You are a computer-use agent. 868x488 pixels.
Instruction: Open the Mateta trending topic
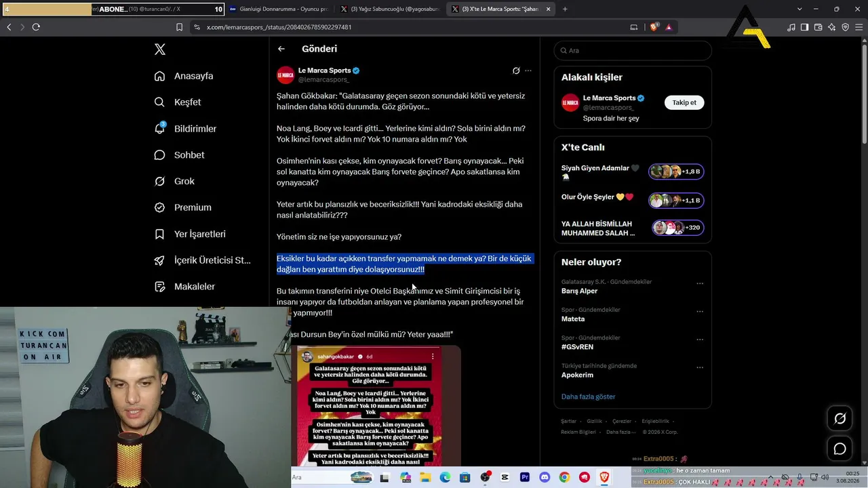tap(573, 319)
